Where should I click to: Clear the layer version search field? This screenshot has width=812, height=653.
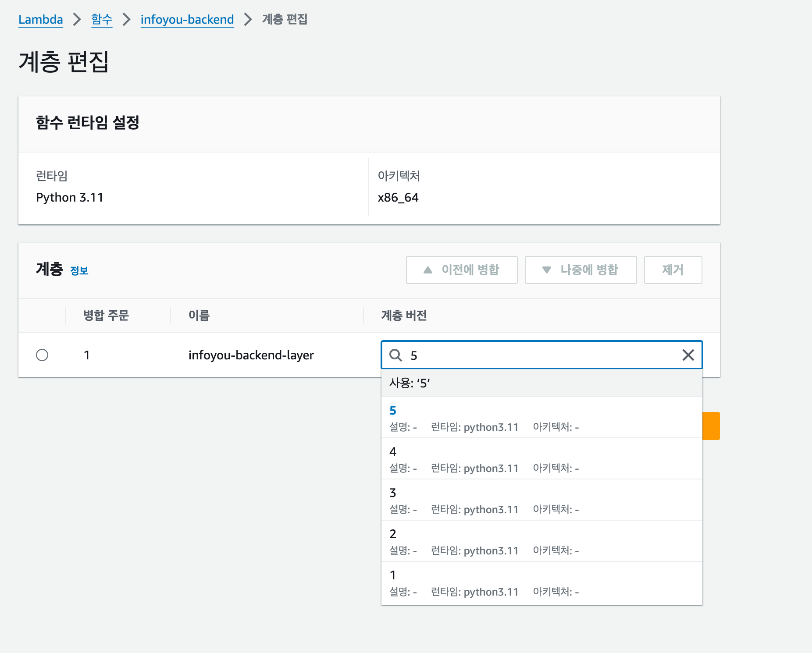tap(688, 355)
